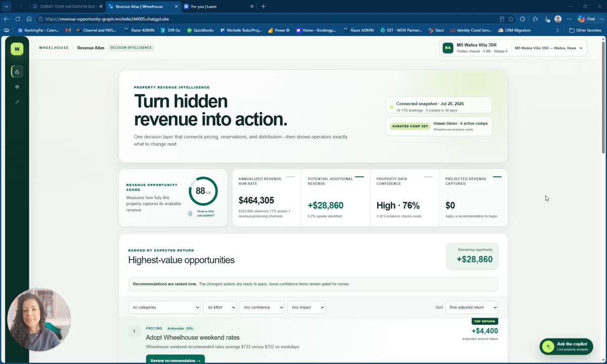Image resolution: width=607 pixels, height=364 pixels.
Task: Open the Wheelhouse W logo in sidebar
Action: click(x=17, y=49)
